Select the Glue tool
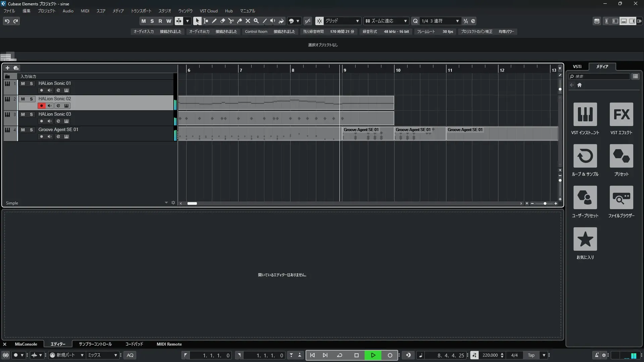Viewport: 644px width, 362px height. pyautogui.click(x=239, y=21)
